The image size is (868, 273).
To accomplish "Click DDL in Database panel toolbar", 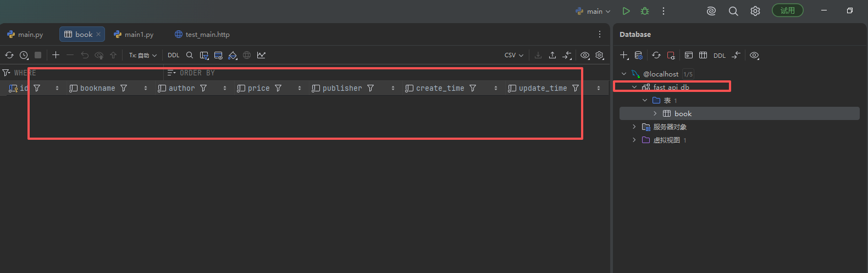I will pos(720,55).
